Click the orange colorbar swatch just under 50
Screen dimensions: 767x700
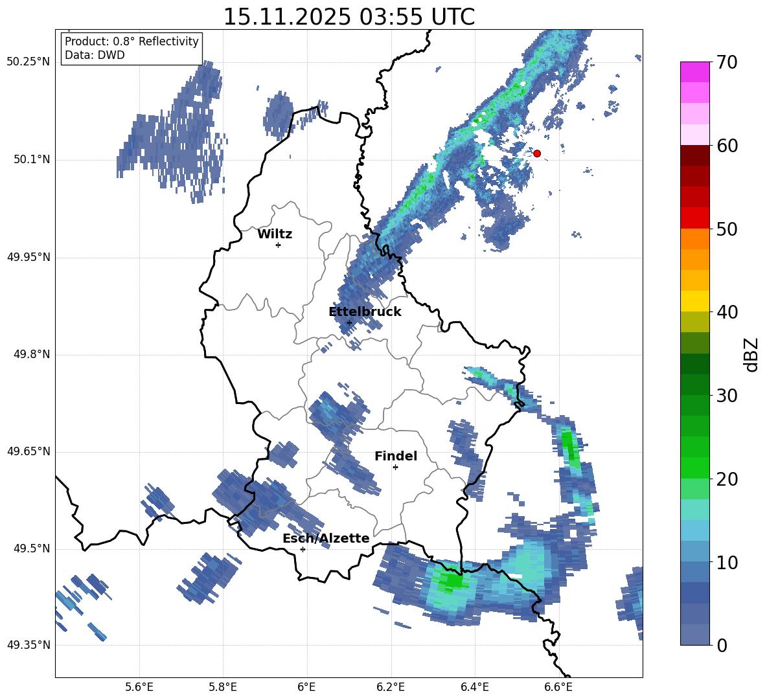tap(694, 239)
